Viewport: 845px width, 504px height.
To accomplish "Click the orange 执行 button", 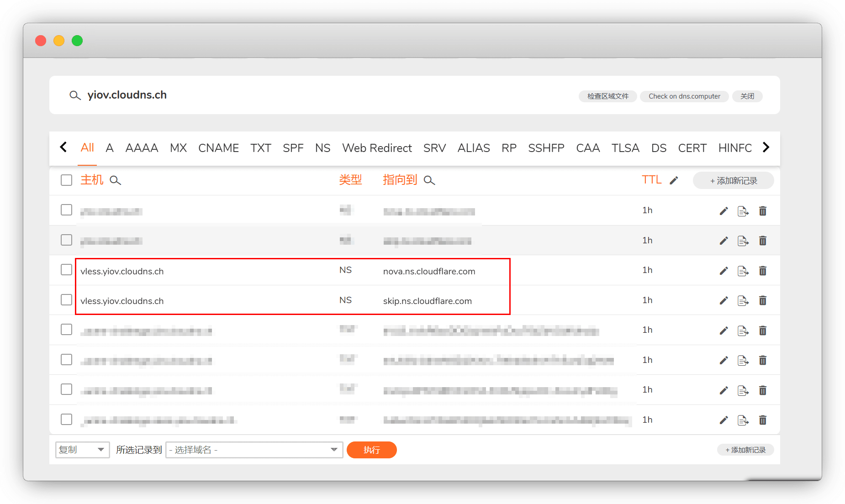I will pos(371,450).
